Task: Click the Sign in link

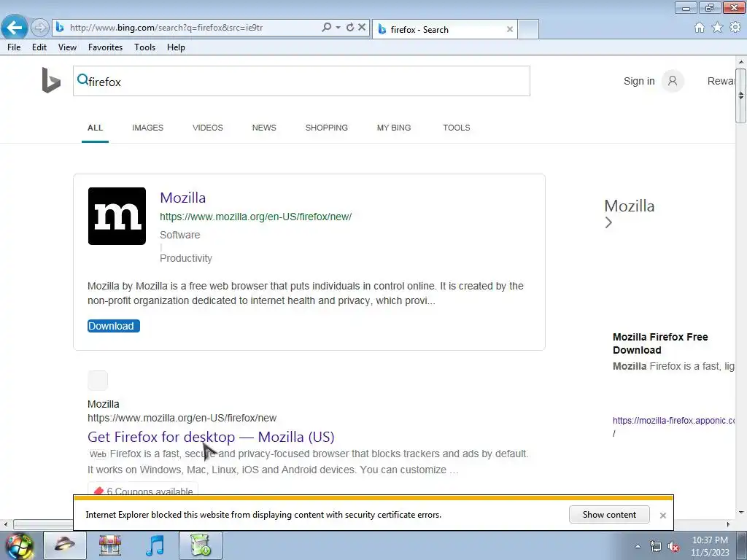Action: tap(639, 81)
